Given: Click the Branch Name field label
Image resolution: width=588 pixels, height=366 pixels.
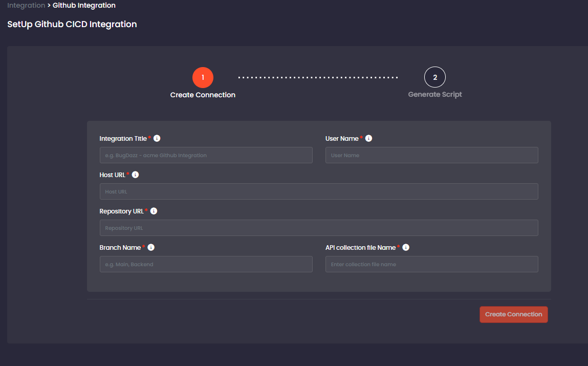Looking at the screenshot, I should pyautogui.click(x=120, y=248).
